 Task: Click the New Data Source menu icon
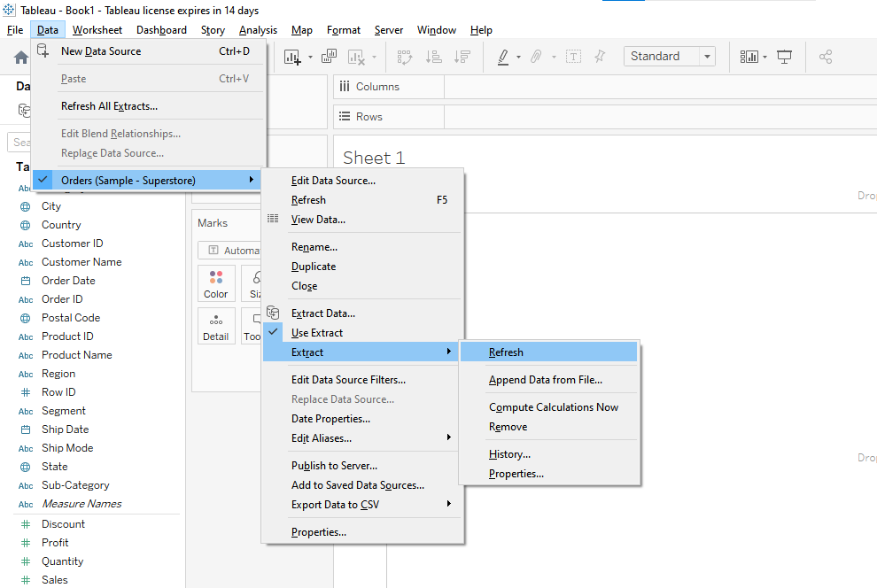[43, 50]
